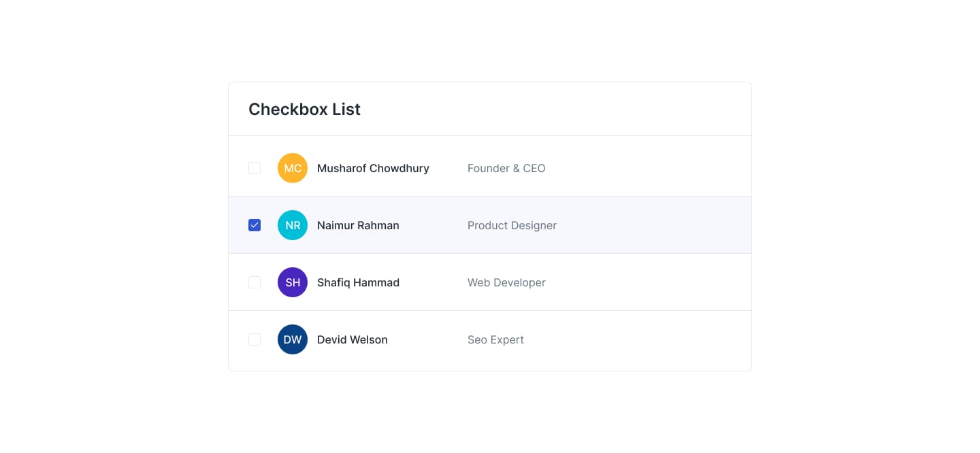Click the teal NR avatar
The width and height of the screenshot is (980, 453).
pyautogui.click(x=293, y=225)
